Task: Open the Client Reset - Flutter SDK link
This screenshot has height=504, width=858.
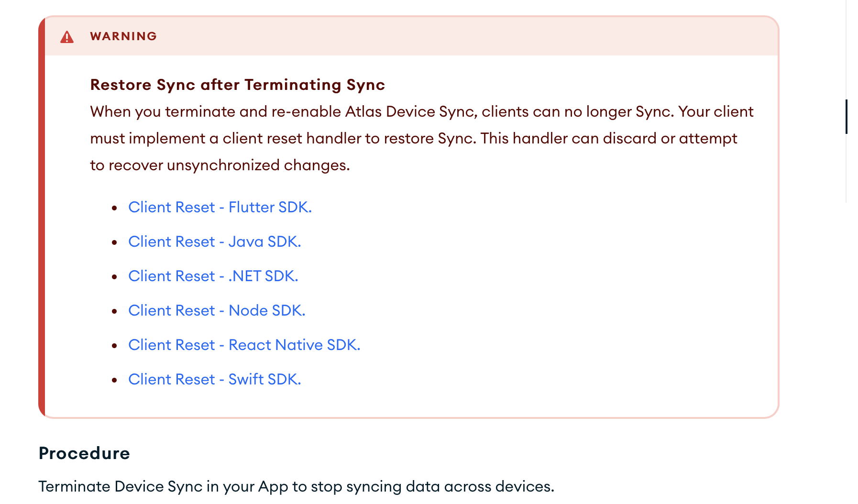Action: [x=220, y=207]
